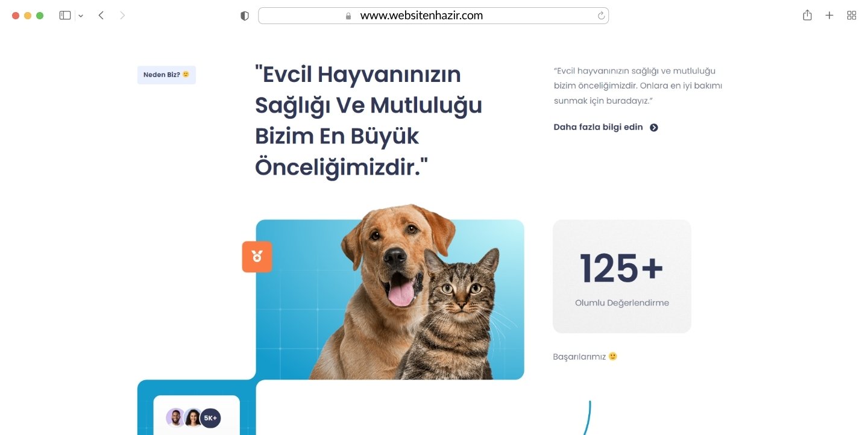
Task: Click the address bar showing www.websitenhazir.com
Action: click(433, 16)
